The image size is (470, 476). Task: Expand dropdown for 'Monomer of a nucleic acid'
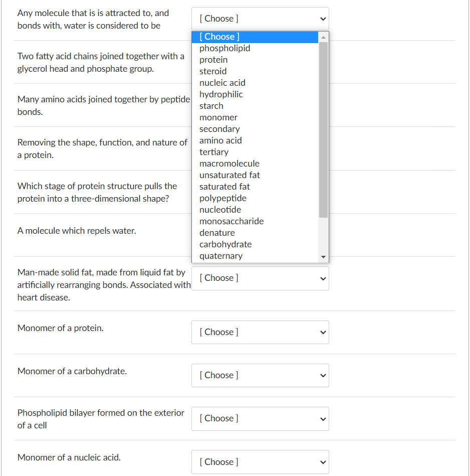coord(260,462)
